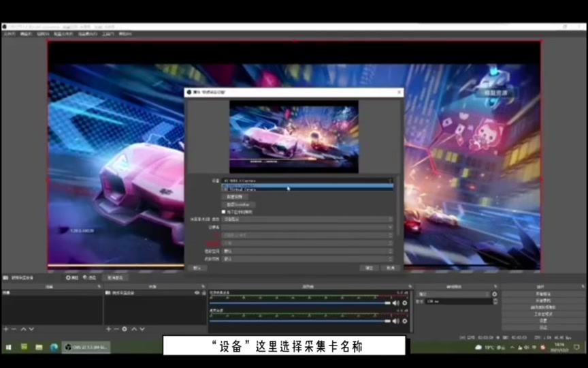Open the color range dropdown

pos(308,259)
